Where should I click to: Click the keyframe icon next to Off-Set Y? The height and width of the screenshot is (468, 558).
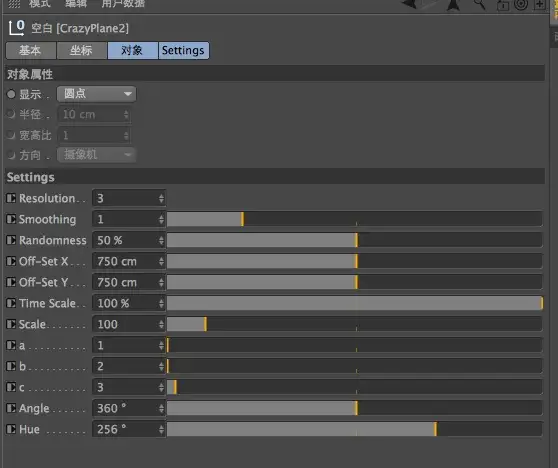tap(11, 282)
